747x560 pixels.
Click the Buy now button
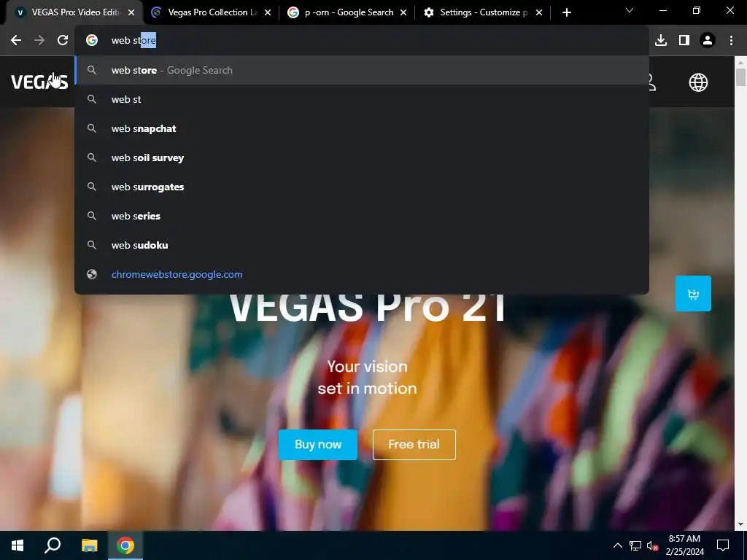[x=318, y=445]
